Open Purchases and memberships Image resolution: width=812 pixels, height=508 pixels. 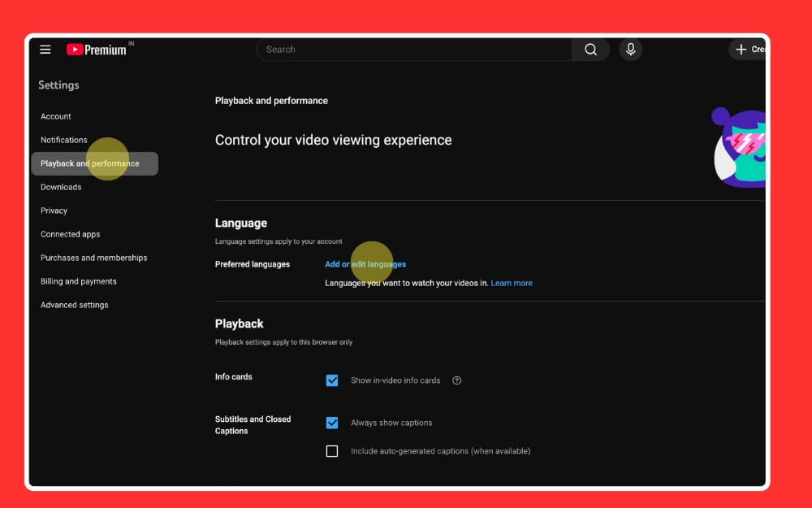coord(93,258)
